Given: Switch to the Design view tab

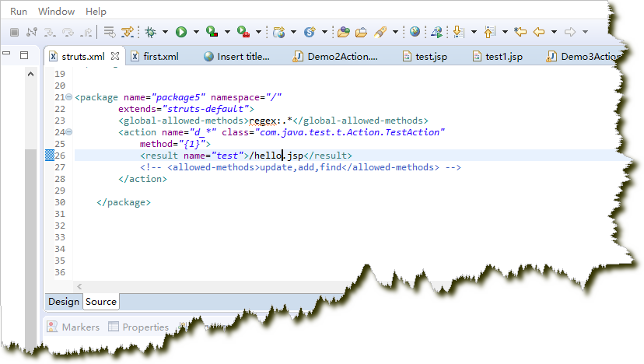Looking at the screenshot, I should 64,302.
